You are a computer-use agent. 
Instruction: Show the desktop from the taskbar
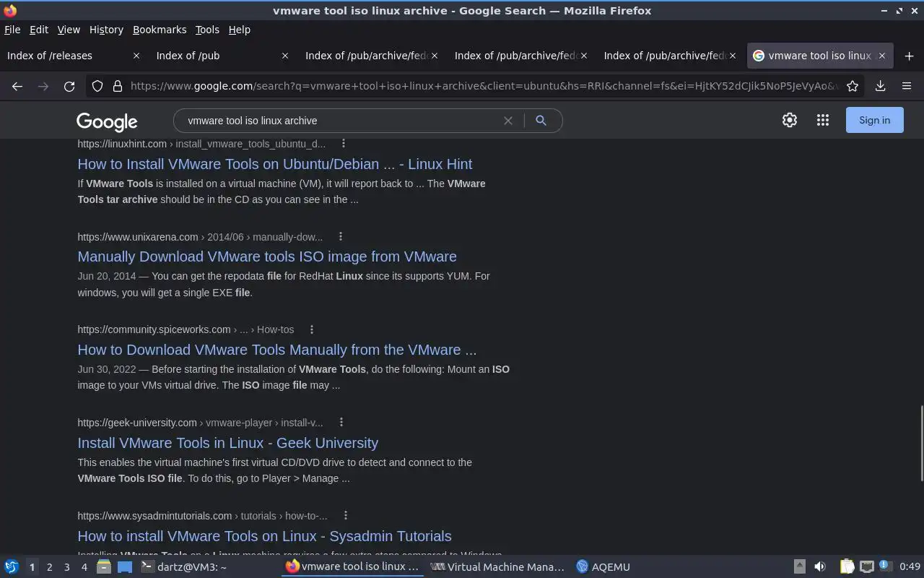[x=125, y=567]
